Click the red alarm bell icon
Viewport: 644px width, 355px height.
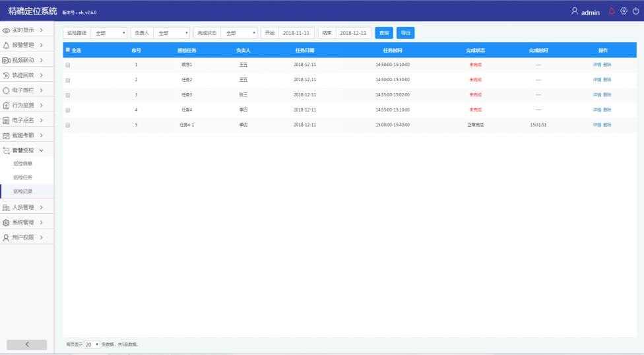point(611,11)
